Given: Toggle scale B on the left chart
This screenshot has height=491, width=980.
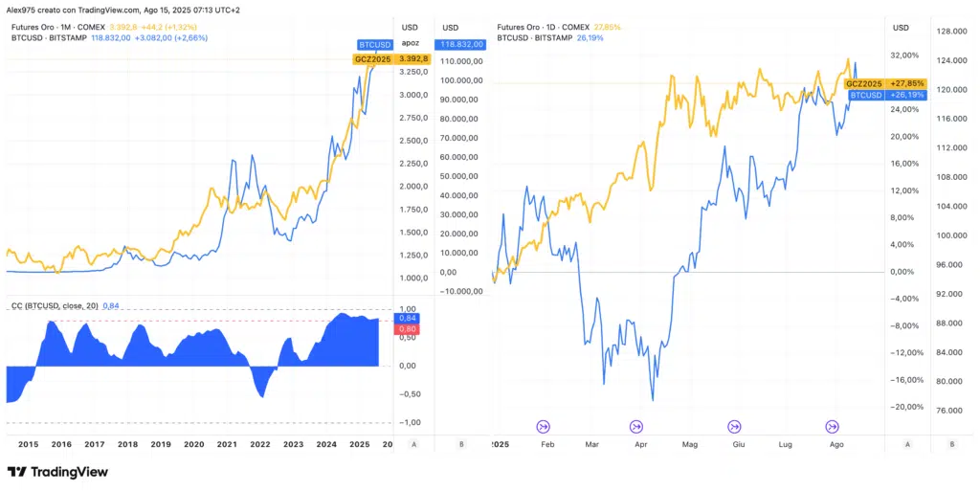Looking at the screenshot, I should coord(461,444).
